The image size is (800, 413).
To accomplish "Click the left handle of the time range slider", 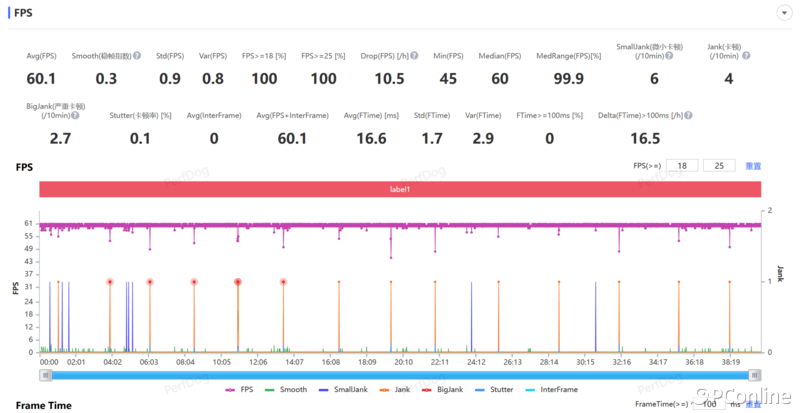I will coord(44,374).
